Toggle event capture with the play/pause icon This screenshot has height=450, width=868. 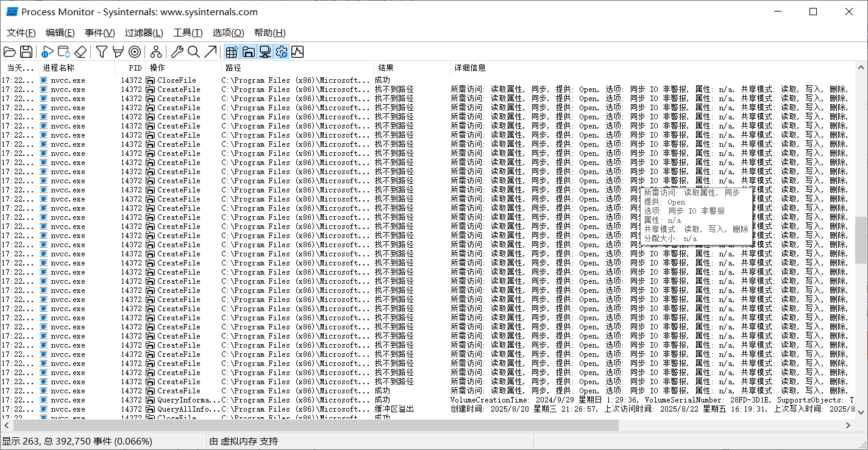tap(48, 52)
